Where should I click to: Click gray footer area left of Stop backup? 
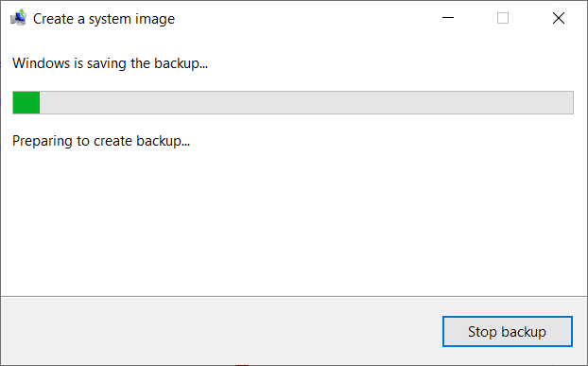221,332
